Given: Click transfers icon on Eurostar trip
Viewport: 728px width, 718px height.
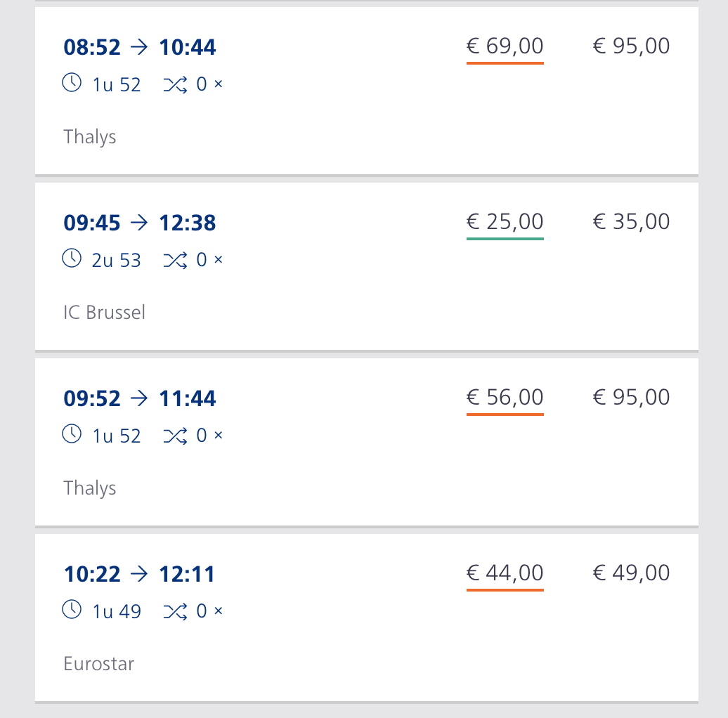Looking at the screenshot, I should (x=174, y=611).
